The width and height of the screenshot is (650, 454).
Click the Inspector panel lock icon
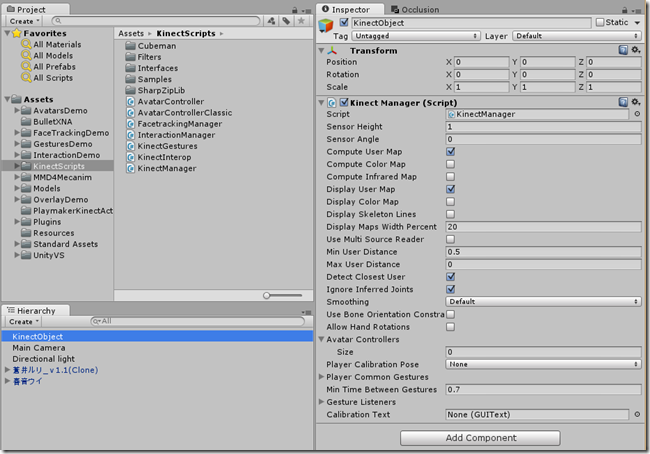[625, 10]
